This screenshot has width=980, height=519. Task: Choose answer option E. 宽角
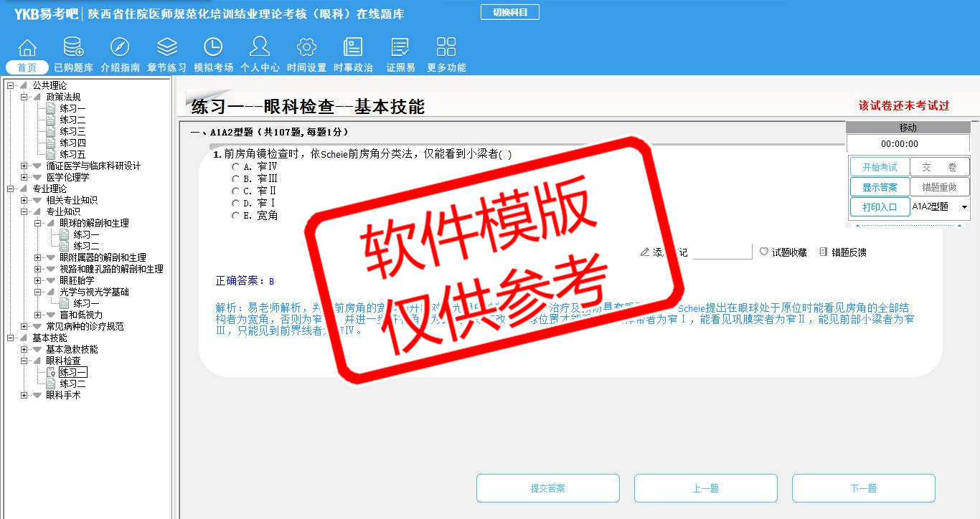coord(235,215)
